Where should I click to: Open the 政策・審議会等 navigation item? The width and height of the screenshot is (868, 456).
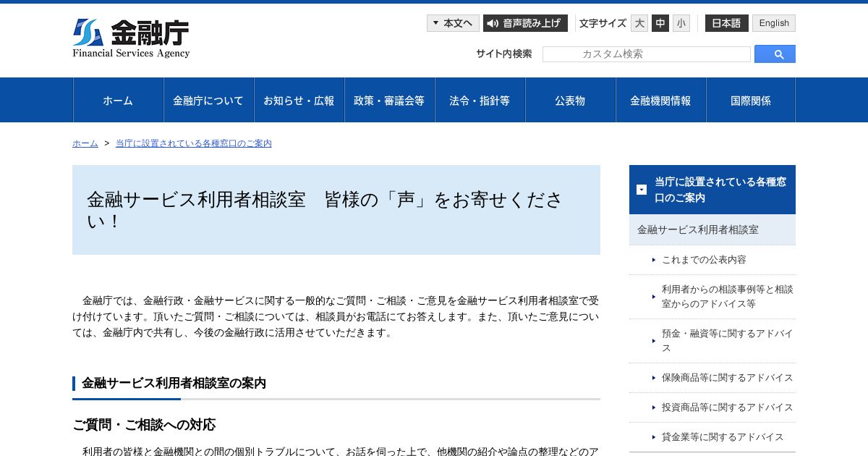(389, 101)
